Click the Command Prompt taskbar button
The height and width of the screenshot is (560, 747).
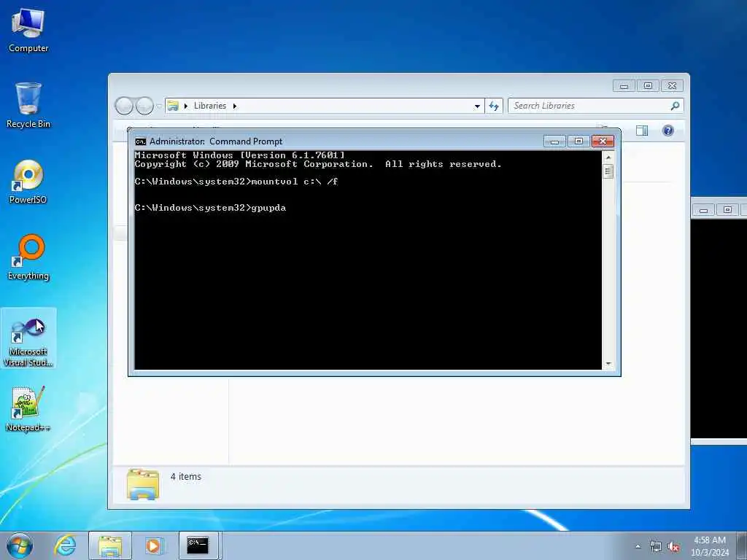coord(198,545)
